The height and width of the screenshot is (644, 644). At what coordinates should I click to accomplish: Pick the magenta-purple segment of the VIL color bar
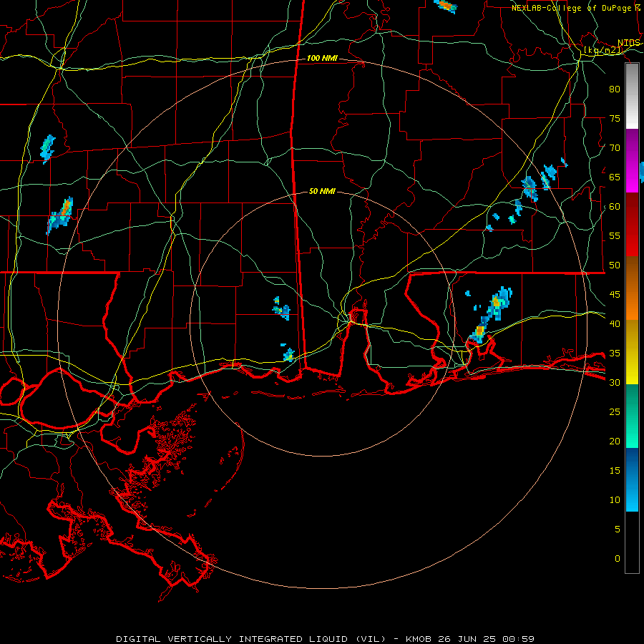(x=632, y=160)
